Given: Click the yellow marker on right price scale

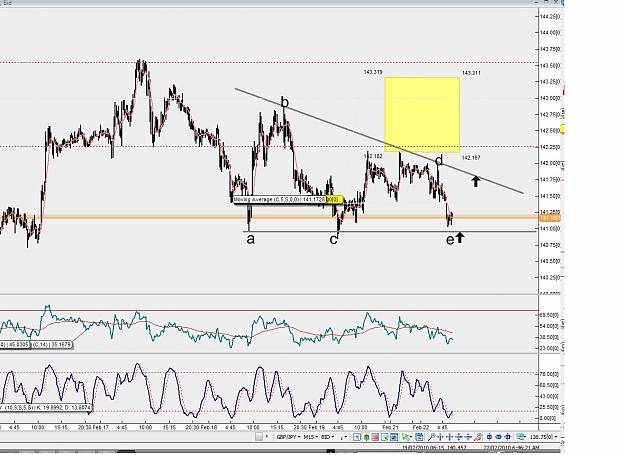Looking at the screenshot, I should pos(562,129).
